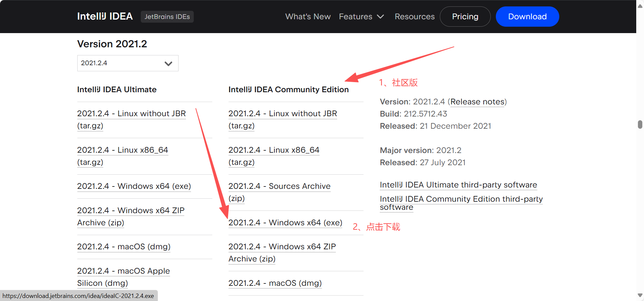Download Community Windows x64 (exe)
The width and height of the screenshot is (644, 301).
285,223
